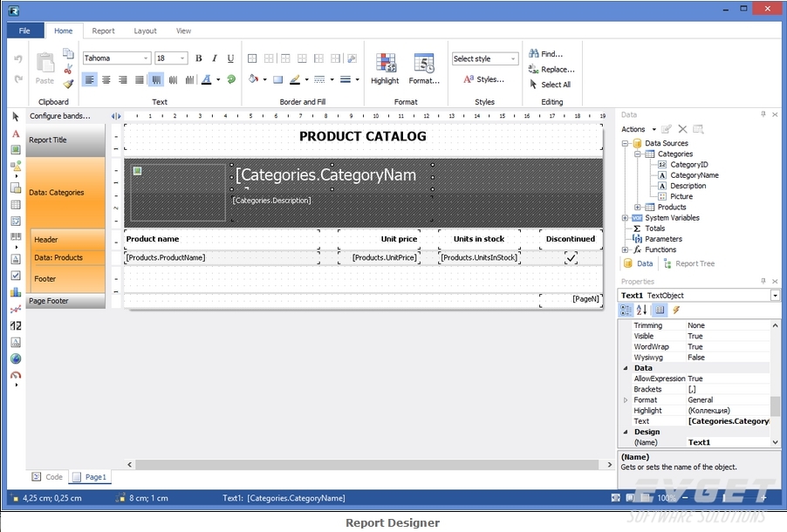
Task: Show Events lightning icon in Properties
Action: pyautogui.click(x=676, y=310)
